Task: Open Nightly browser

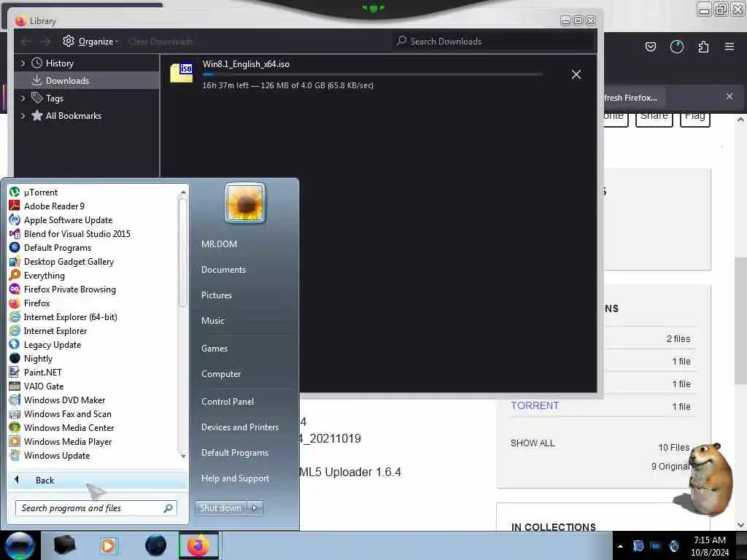Action: click(38, 357)
